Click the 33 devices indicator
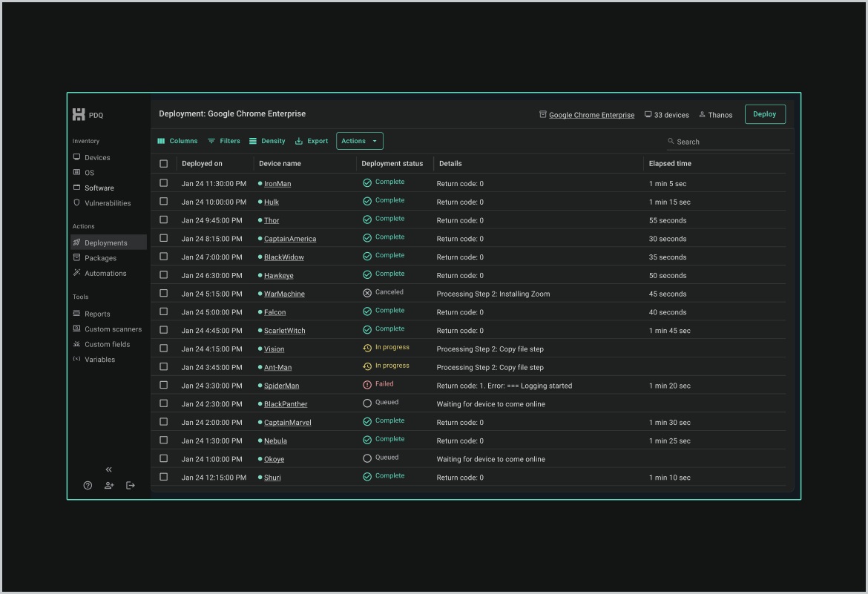This screenshot has height=594, width=868. (666, 115)
